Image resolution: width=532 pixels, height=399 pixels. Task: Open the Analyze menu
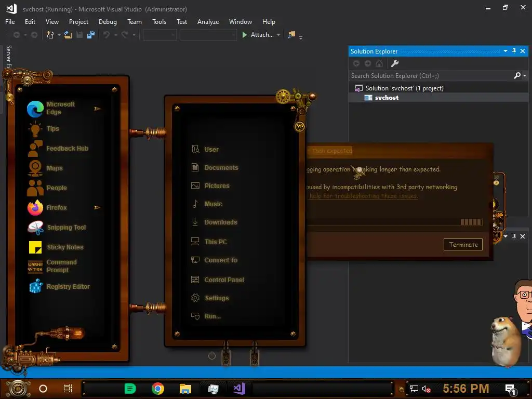(x=208, y=22)
